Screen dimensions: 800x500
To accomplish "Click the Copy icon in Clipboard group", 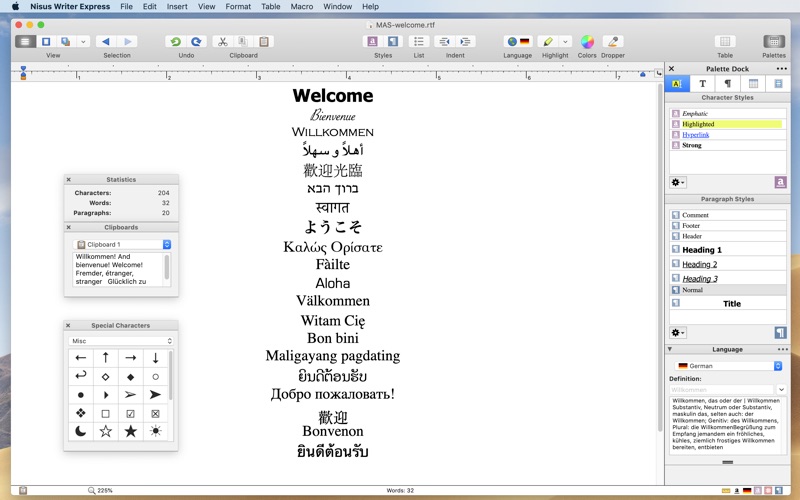I will tap(243, 41).
